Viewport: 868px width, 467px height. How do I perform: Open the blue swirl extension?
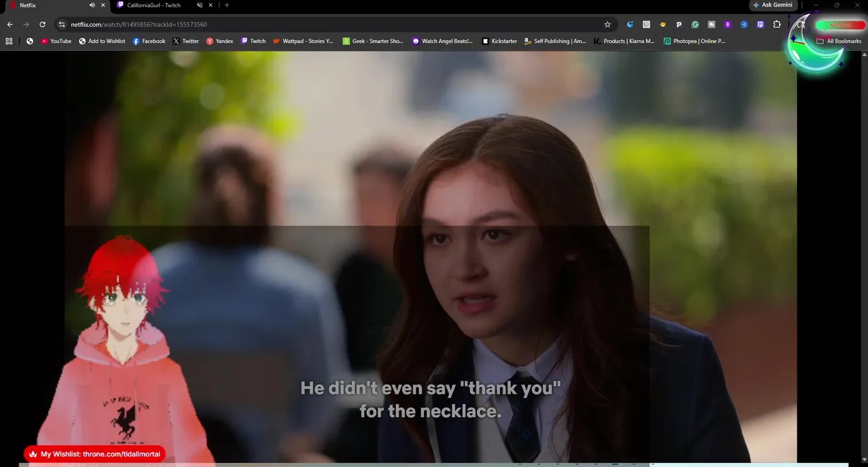pyautogui.click(x=630, y=25)
